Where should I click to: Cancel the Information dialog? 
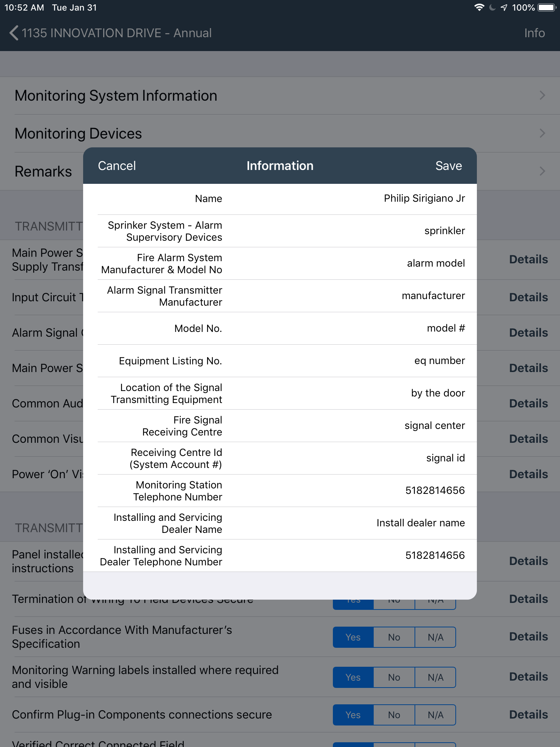coord(116,166)
